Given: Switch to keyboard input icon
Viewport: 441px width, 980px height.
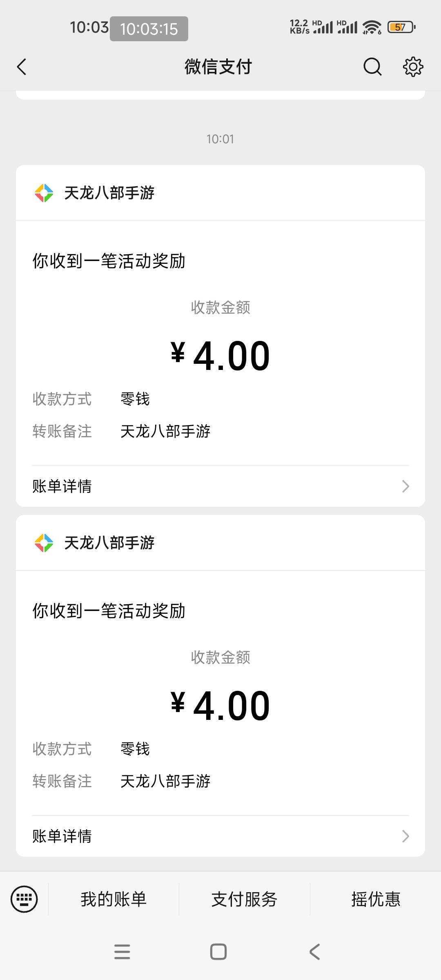Looking at the screenshot, I should tap(24, 899).
